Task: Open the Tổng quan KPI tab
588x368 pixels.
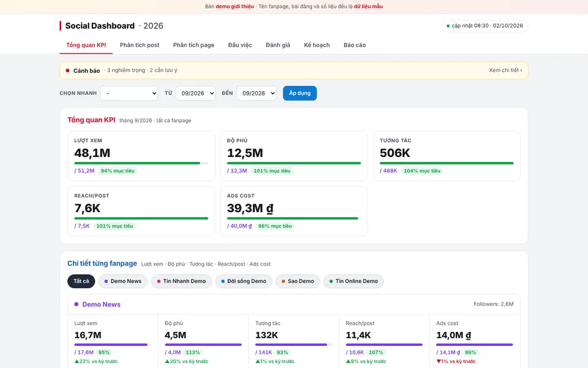Action: pos(86,45)
